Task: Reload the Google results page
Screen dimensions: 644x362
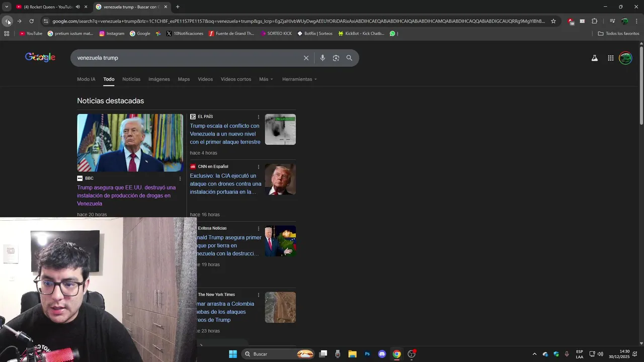Action: click(31, 21)
